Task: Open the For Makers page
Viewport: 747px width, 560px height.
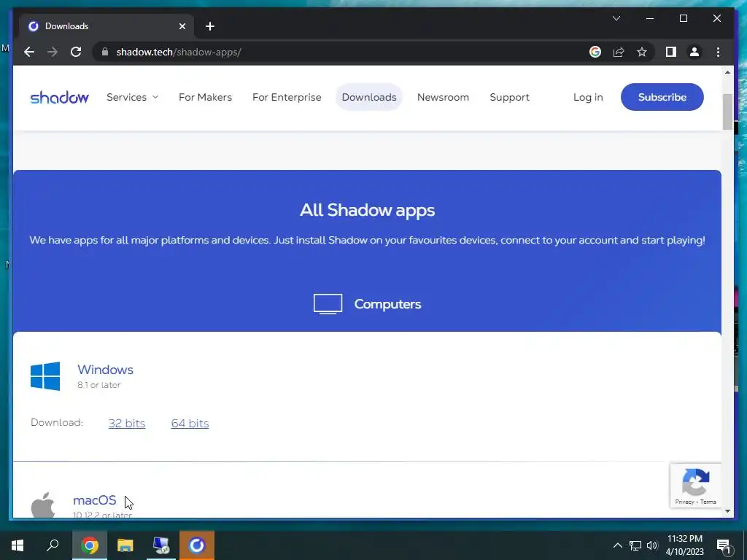Action: click(205, 97)
